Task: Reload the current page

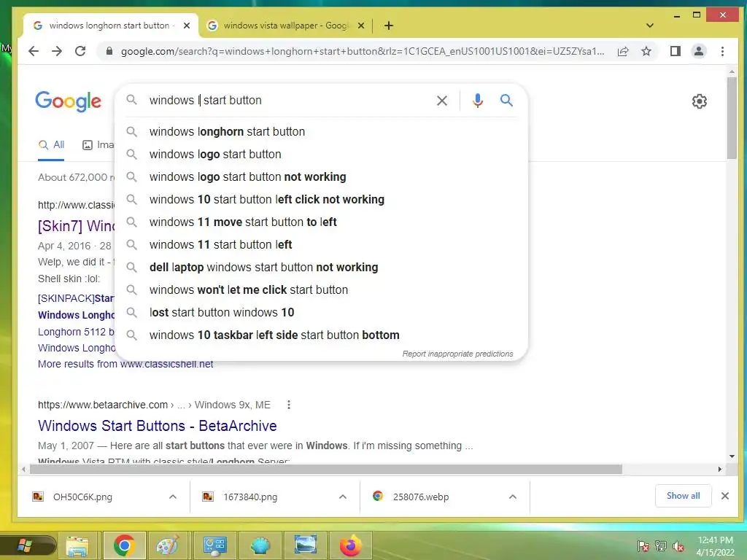Action: (80, 51)
